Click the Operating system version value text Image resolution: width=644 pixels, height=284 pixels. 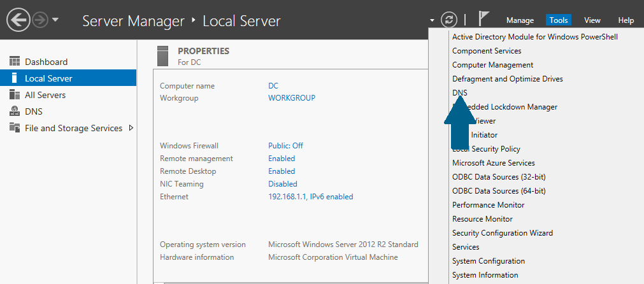(x=343, y=245)
